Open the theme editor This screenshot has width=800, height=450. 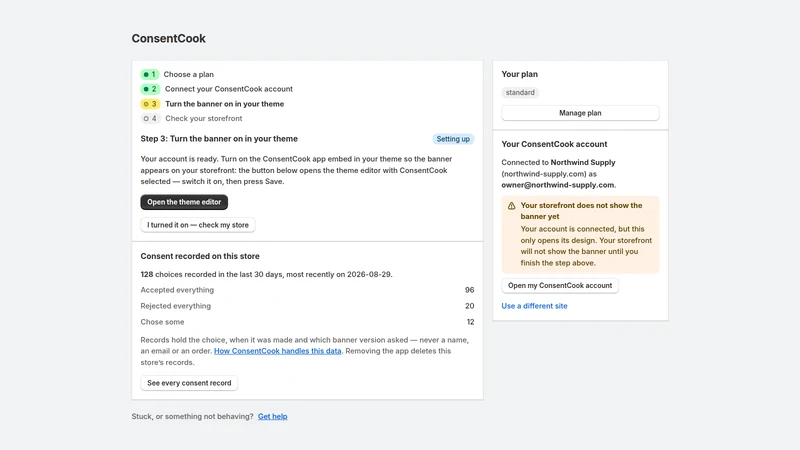pyautogui.click(x=184, y=202)
